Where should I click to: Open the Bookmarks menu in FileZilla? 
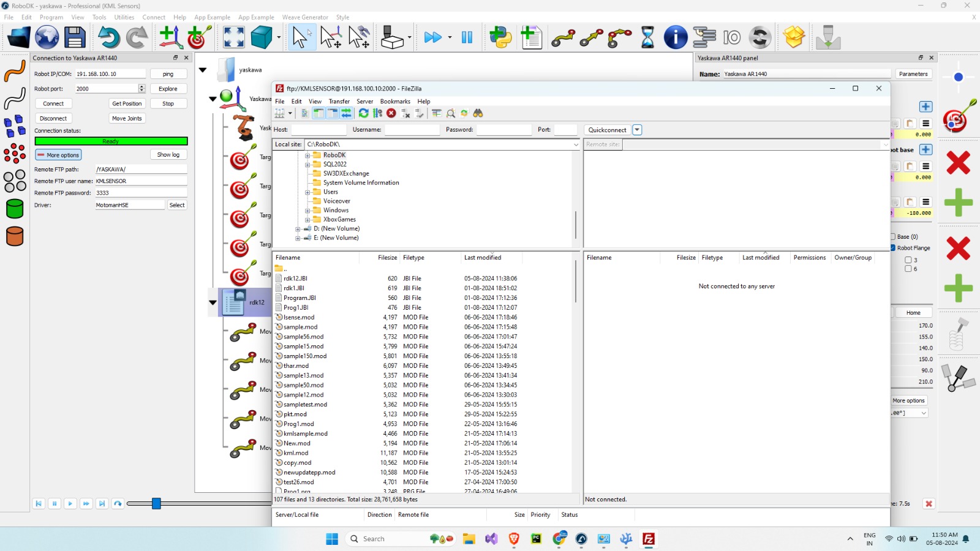pos(395,102)
